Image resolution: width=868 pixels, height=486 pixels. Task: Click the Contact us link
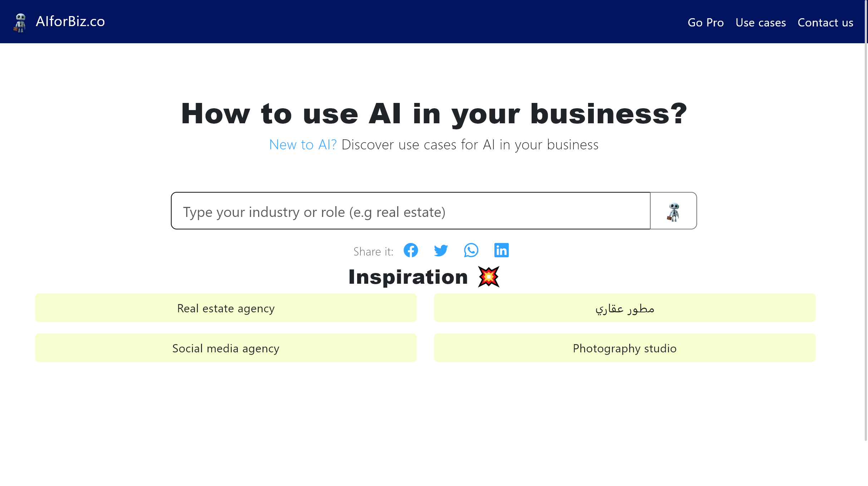[x=825, y=21]
